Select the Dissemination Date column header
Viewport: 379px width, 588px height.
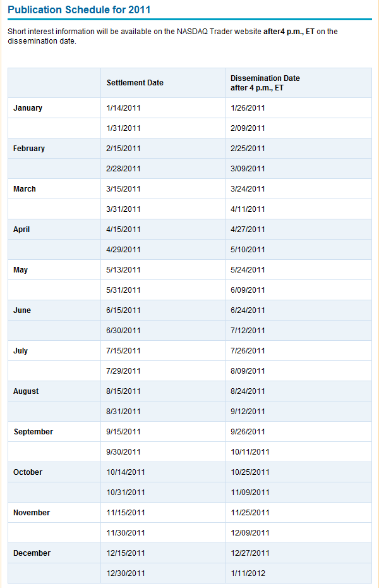265,83
